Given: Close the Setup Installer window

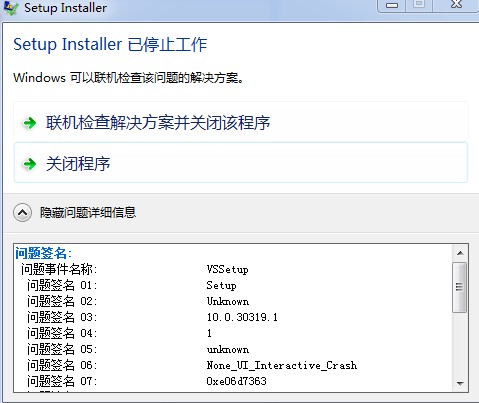Looking at the screenshot, I should (x=456, y=5).
